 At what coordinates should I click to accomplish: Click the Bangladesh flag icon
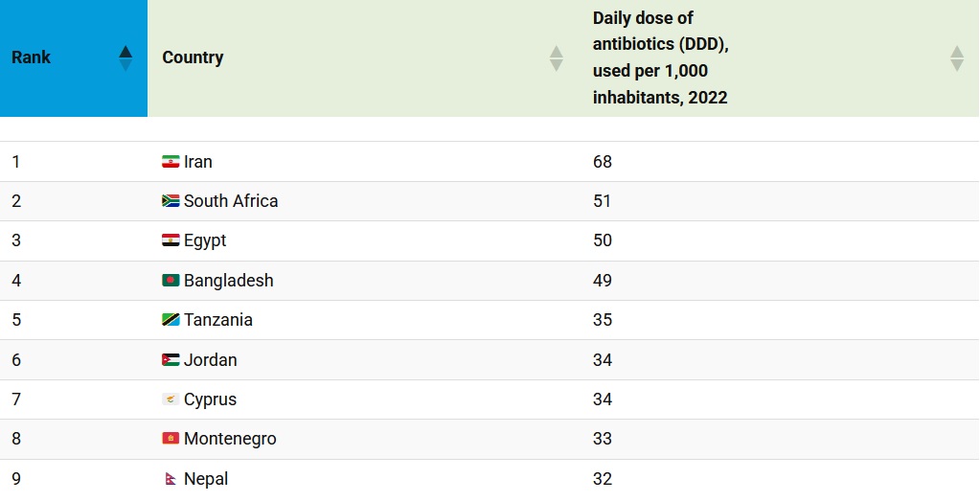tap(171, 281)
